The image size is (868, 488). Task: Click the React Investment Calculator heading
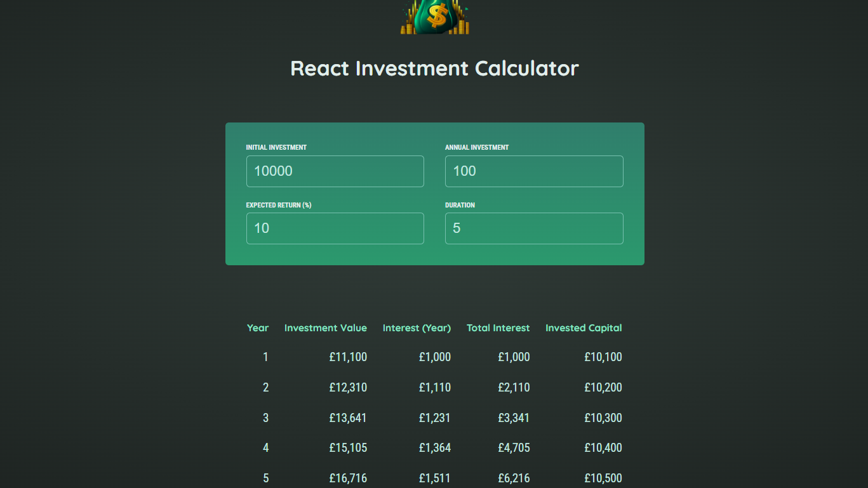[434, 69]
